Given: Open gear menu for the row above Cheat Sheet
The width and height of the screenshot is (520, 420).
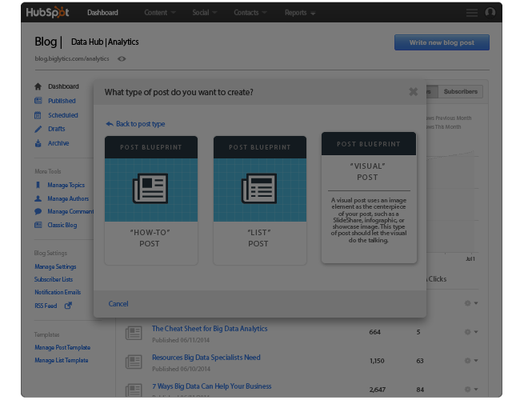Looking at the screenshot, I should [471, 303].
